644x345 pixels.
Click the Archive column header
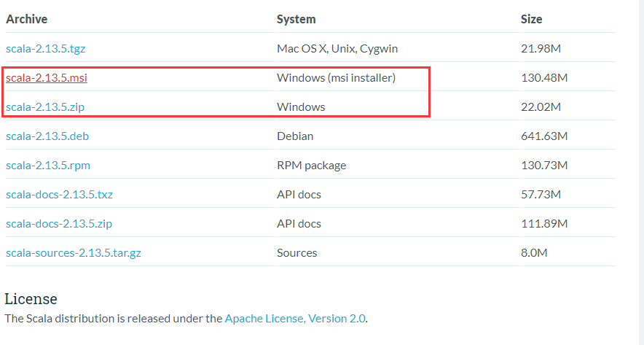click(x=27, y=19)
